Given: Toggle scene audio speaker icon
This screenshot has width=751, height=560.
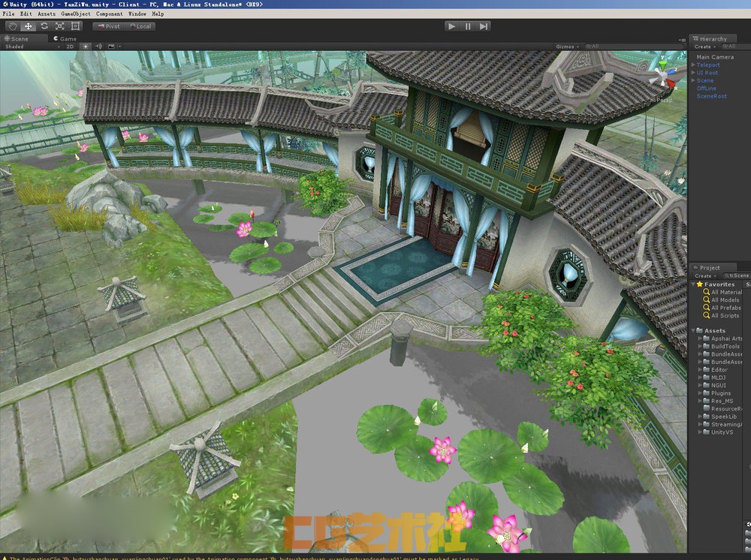Looking at the screenshot, I should [98, 47].
